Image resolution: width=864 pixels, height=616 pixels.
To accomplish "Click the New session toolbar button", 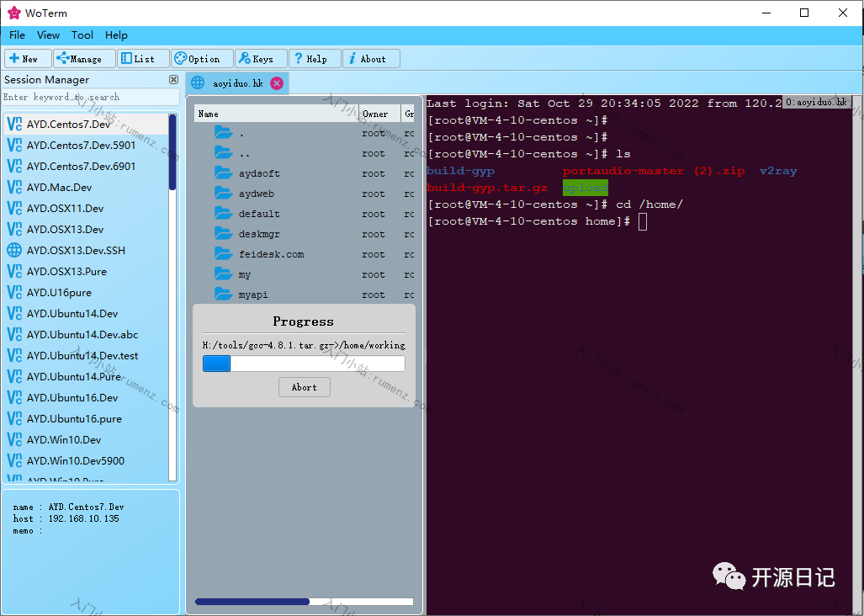I will coord(28,58).
